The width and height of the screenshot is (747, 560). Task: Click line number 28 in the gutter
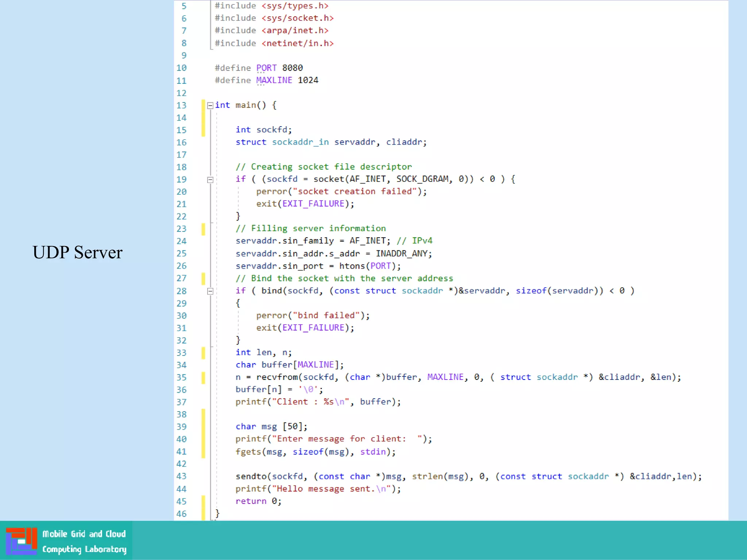coord(181,291)
